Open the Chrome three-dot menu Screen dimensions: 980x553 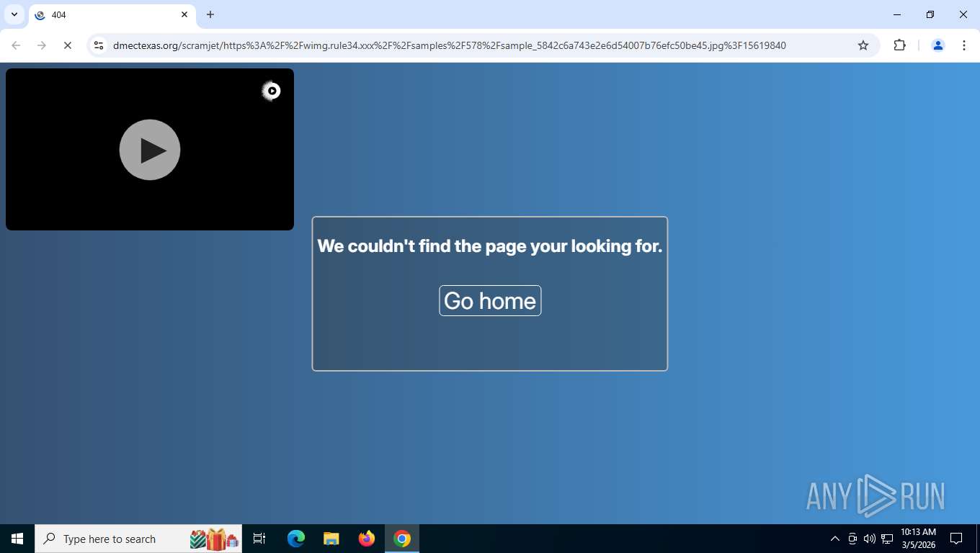pyautogui.click(x=964, y=45)
